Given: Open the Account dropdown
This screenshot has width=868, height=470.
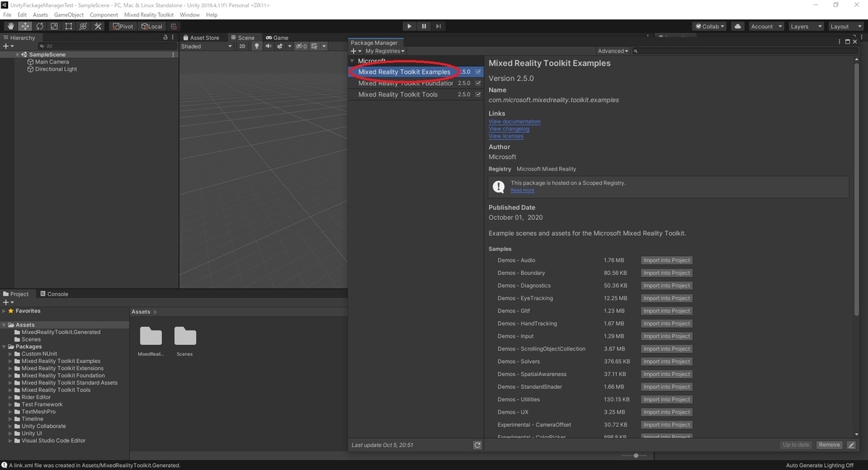Looking at the screenshot, I should (766, 26).
